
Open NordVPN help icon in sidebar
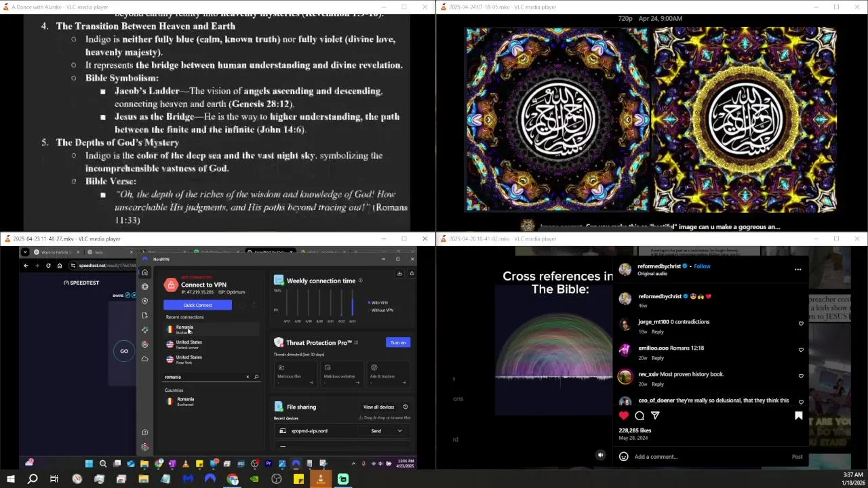[144, 432]
